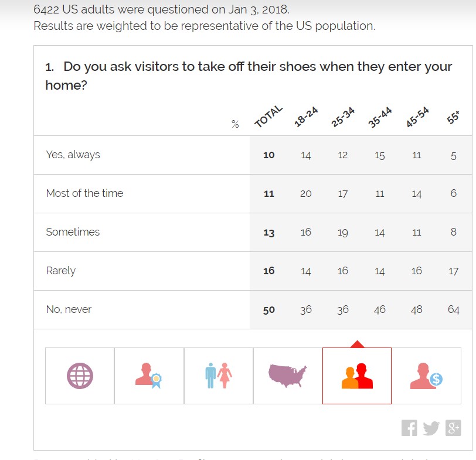Click the 45-54 column header
This screenshot has width=476, height=460.
(417, 118)
